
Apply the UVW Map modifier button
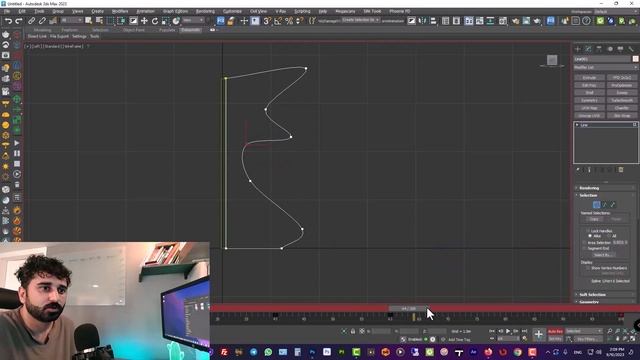pos(589,108)
